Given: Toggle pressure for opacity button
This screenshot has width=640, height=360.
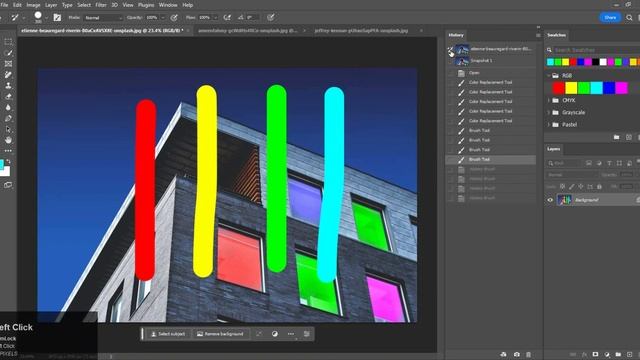Looking at the screenshot, I should point(174,18).
